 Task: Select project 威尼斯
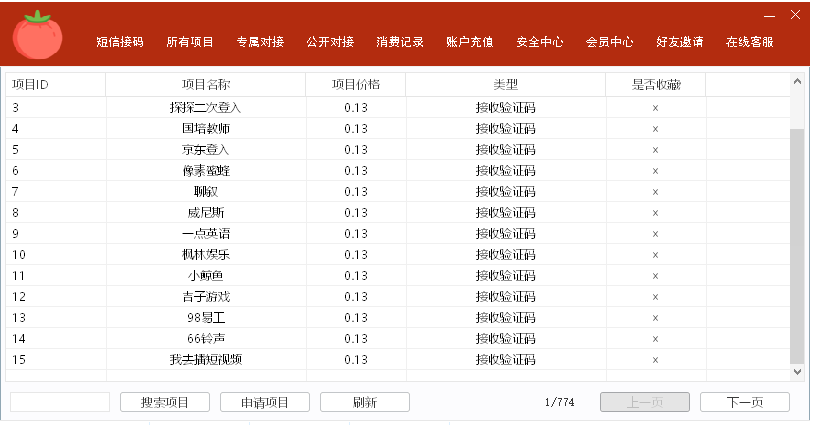click(x=206, y=212)
